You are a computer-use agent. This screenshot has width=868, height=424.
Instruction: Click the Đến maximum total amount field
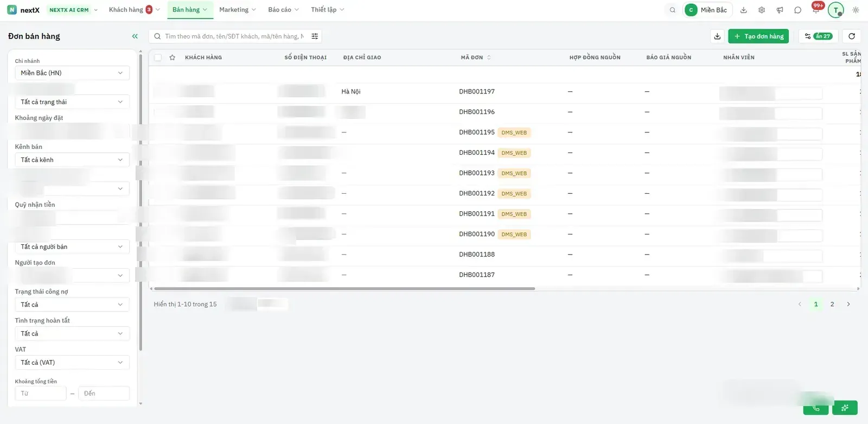point(104,394)
